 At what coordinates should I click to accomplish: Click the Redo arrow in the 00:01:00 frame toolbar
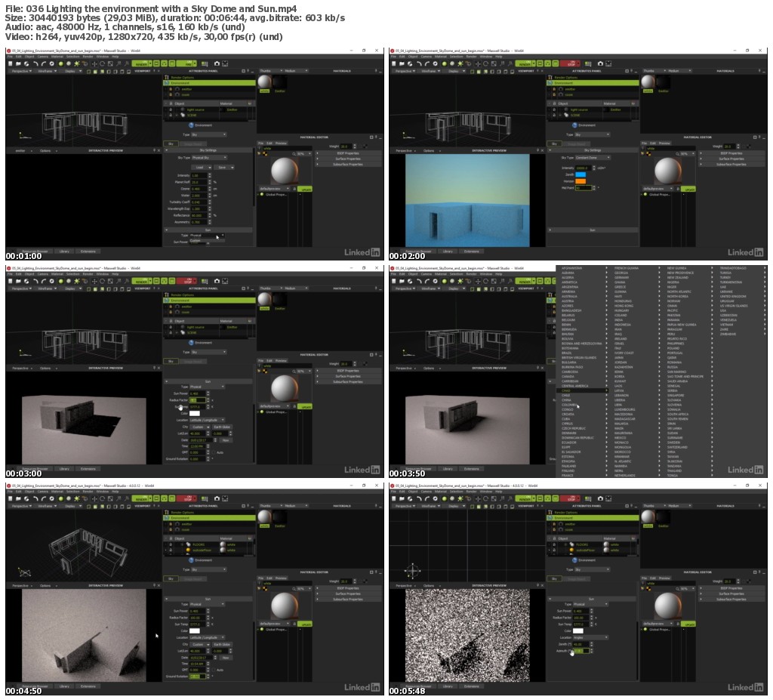(x=43, y=63)
